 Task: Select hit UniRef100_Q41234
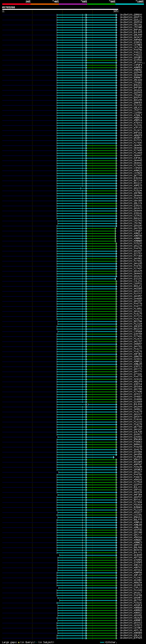[x=131, y=246]
